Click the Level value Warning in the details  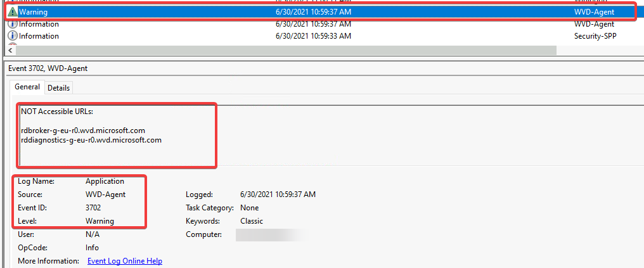point(100,221)
